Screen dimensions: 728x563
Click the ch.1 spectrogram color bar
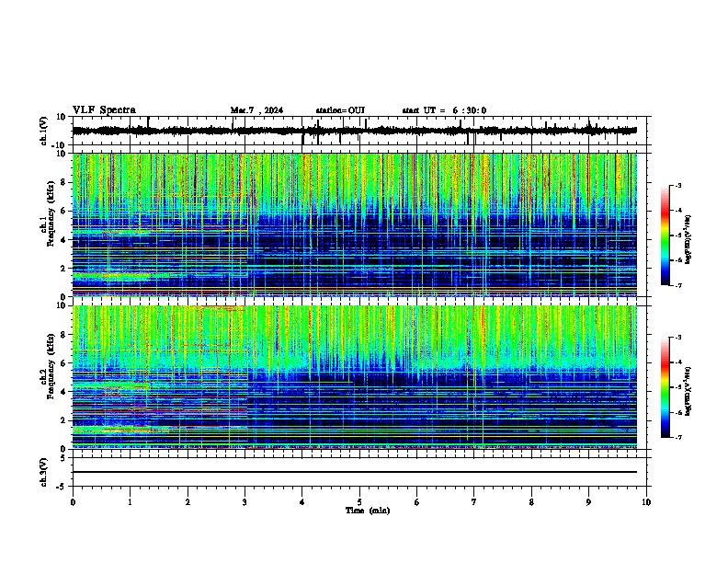click(665, 236)
